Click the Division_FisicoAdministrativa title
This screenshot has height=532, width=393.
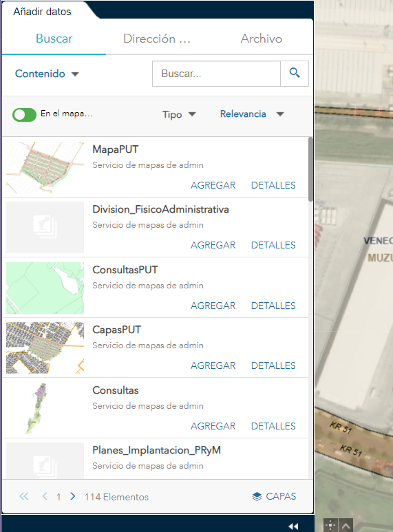click(x=160, y=209)
